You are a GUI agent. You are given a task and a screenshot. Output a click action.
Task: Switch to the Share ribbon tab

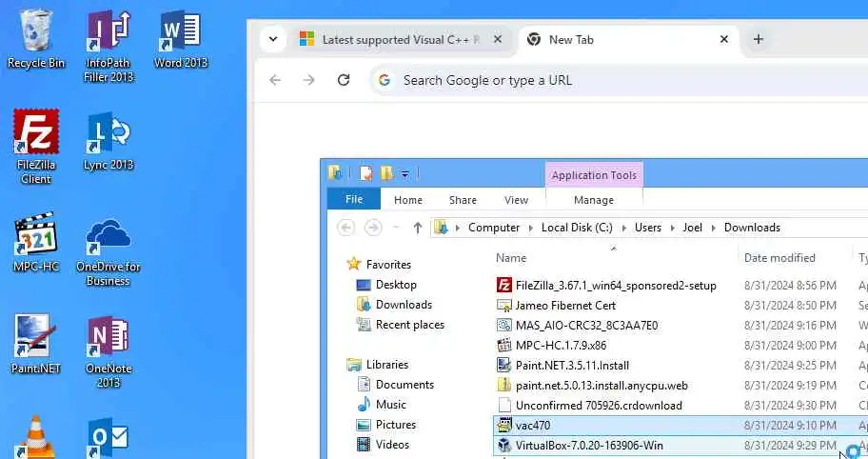point(463,200)
